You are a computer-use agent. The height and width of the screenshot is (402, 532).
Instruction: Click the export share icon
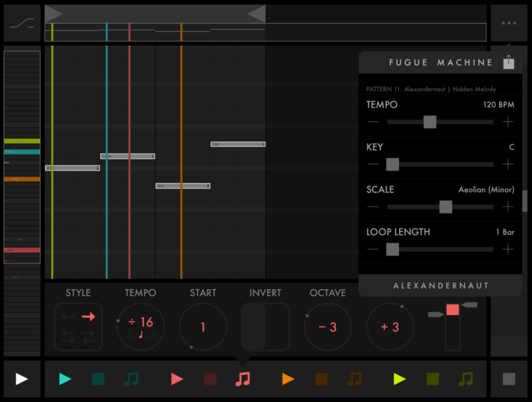tap(508, 62)
